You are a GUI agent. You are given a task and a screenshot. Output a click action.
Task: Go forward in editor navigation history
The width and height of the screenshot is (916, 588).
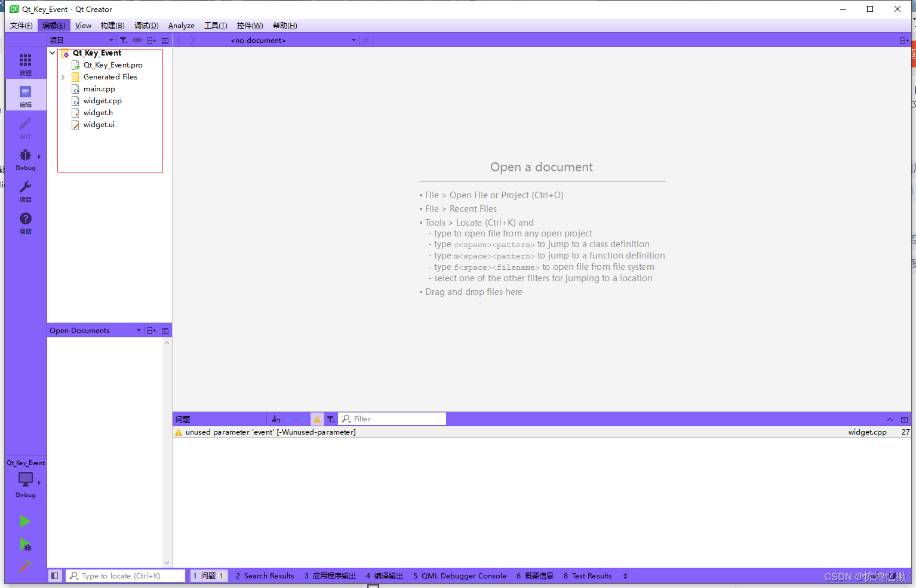tap(192, 40)
